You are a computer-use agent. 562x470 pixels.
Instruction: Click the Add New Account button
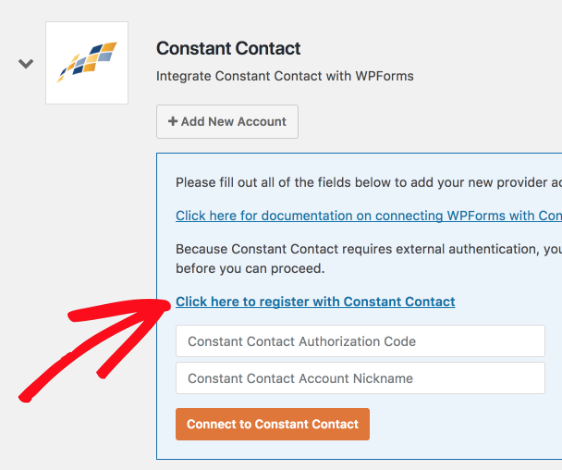tap(227, 122)
